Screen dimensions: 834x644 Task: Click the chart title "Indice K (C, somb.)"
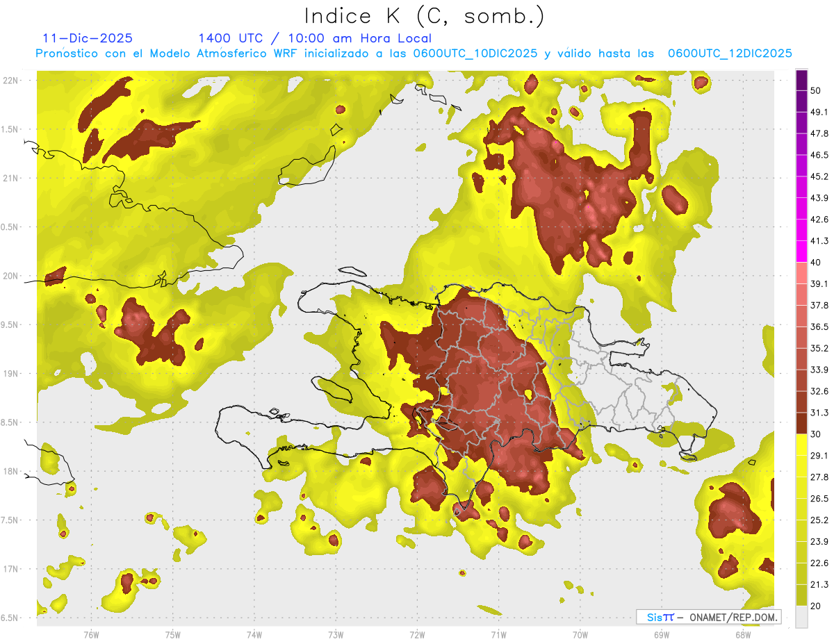click(424, 17)
